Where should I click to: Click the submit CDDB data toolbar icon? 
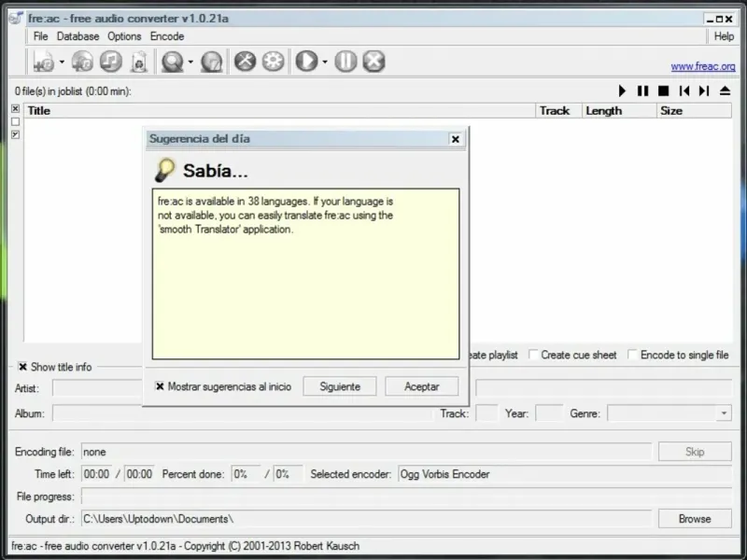coord(211,62)
